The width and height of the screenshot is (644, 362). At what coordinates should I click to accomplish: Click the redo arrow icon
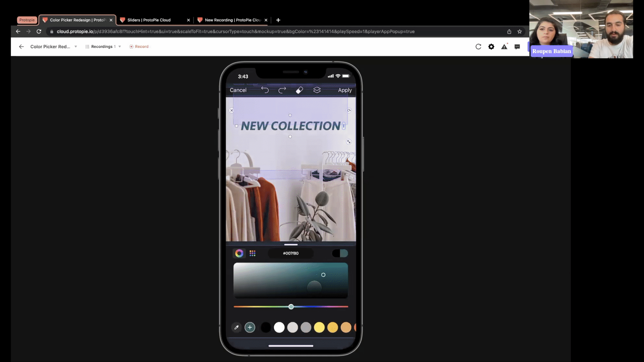click(x=282, y=90)
